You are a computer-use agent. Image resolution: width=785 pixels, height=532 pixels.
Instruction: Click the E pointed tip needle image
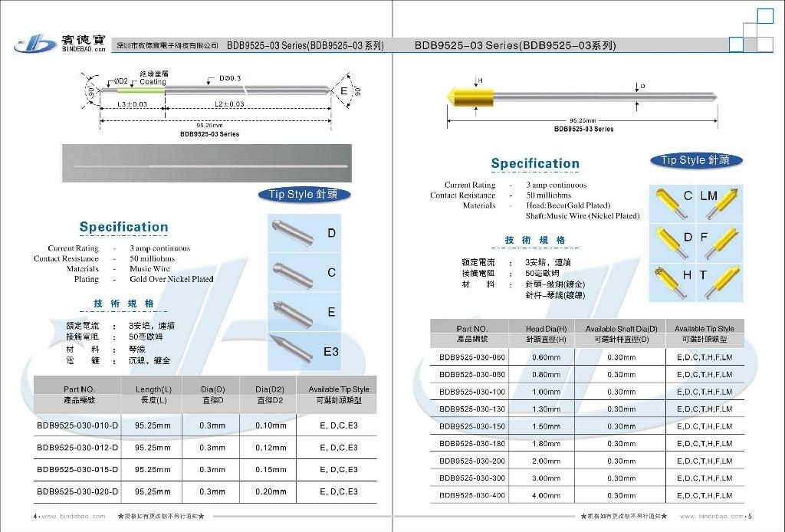pos(292,312)
